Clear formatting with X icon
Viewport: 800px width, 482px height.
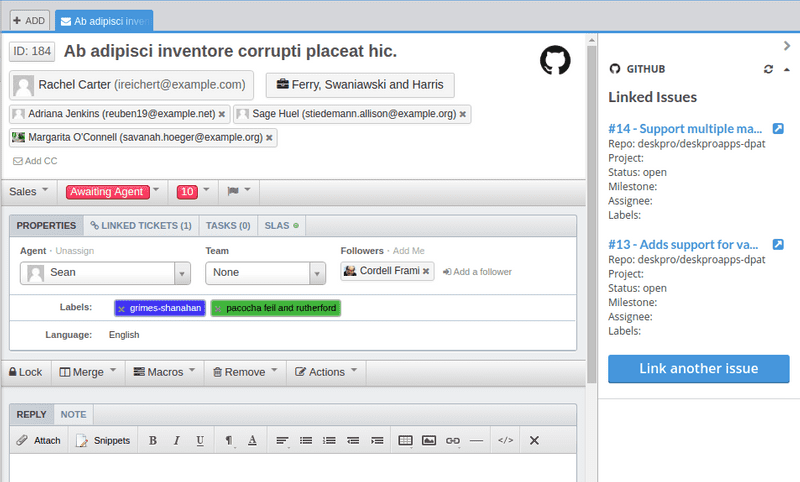(534, 440)
